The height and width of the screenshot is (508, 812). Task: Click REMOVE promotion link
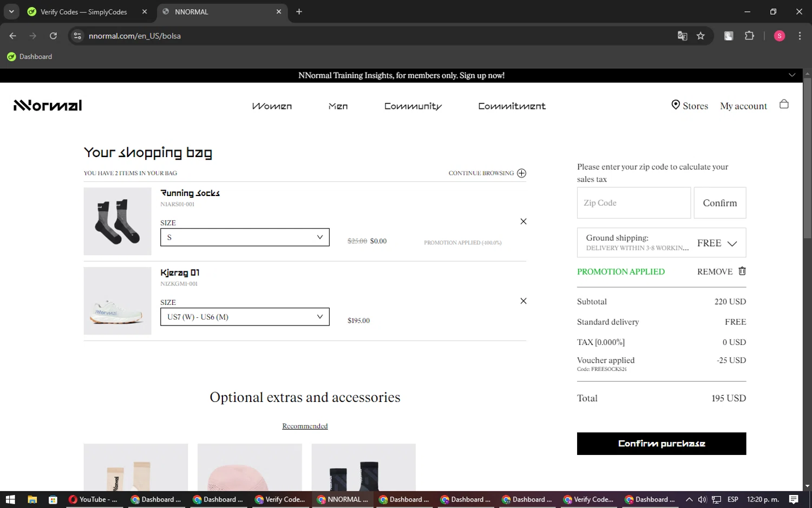pos(715,272)
